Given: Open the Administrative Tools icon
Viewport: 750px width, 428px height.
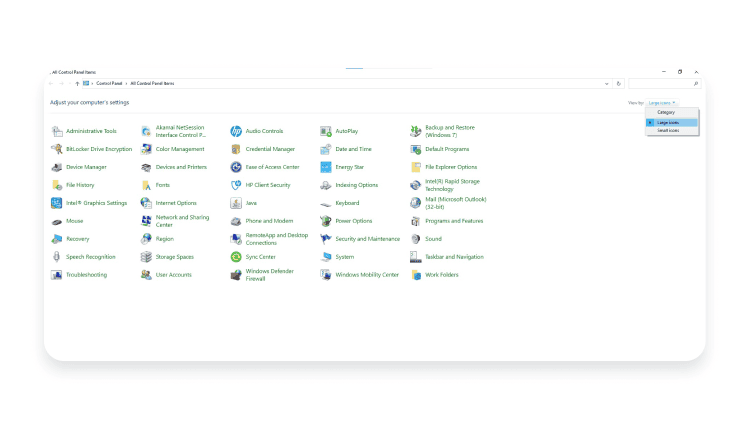Looking at the screenshot, I should [57, 131].
